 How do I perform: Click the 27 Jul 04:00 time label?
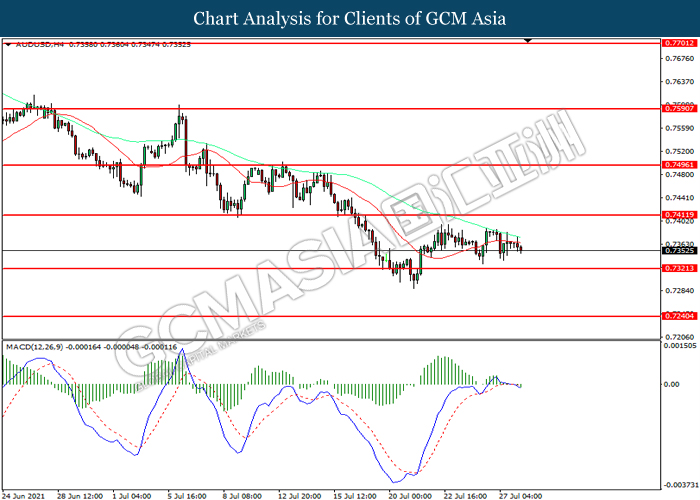pos(521,496)
